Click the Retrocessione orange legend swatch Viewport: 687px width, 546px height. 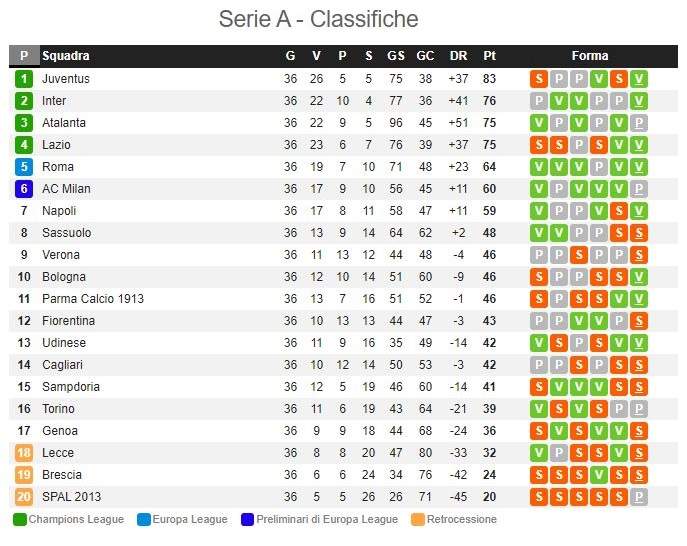418,520
